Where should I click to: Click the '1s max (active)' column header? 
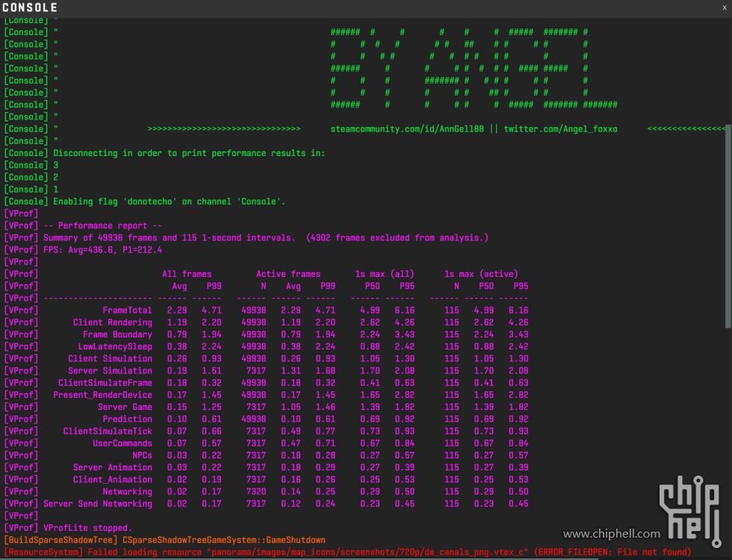(480, 274)
